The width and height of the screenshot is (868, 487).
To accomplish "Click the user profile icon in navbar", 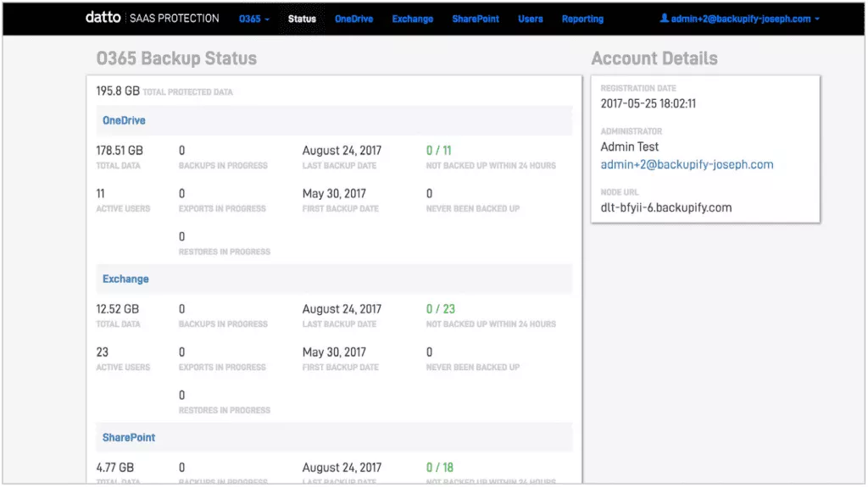I will point(664,19).
